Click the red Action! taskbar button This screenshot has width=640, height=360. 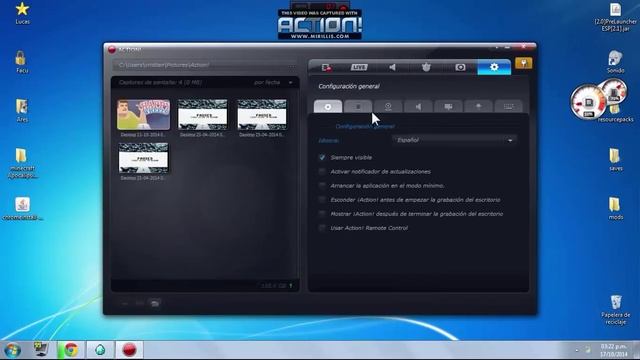pyautogui.click(x=129, y=350)
